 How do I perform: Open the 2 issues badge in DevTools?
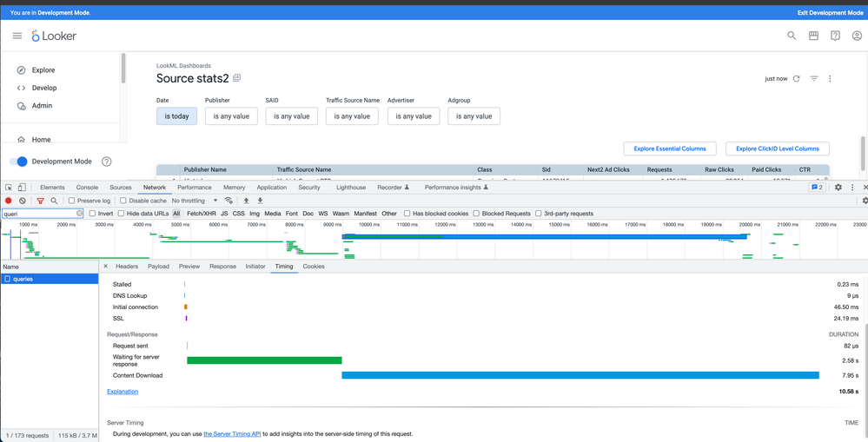point(817,188)
